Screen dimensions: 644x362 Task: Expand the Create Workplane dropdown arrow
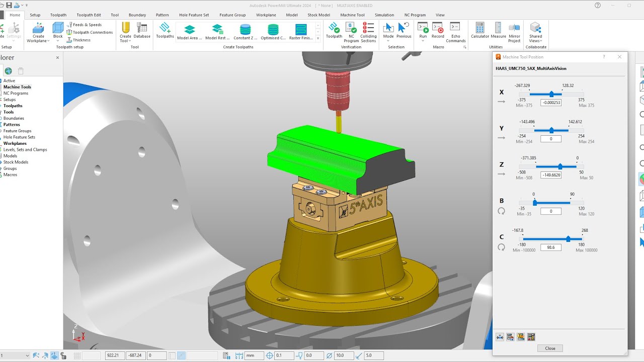click(x=48, y=41)
